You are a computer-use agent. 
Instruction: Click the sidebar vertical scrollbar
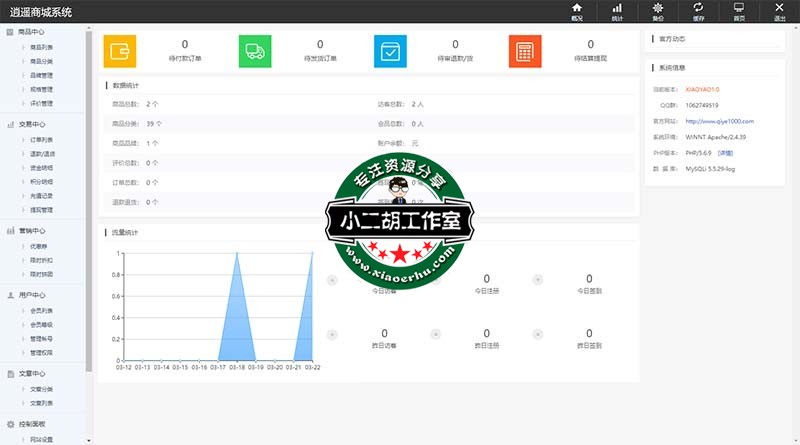(89, 200)
